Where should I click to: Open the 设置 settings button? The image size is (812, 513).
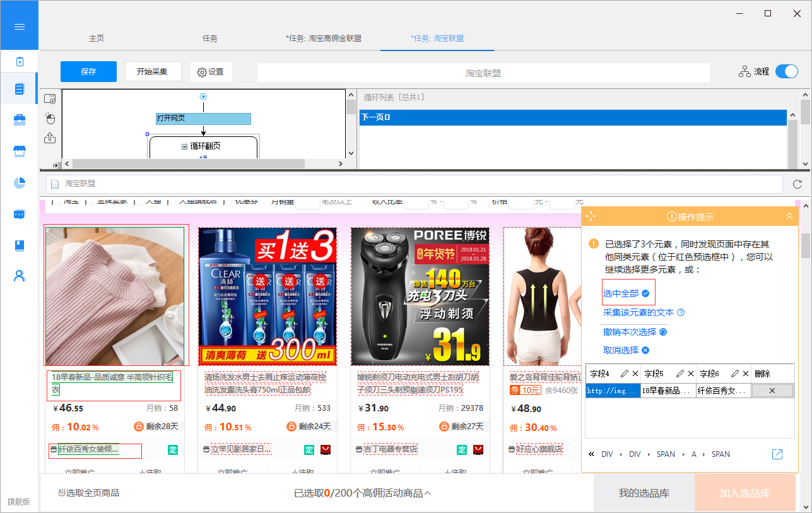[211, 72]
